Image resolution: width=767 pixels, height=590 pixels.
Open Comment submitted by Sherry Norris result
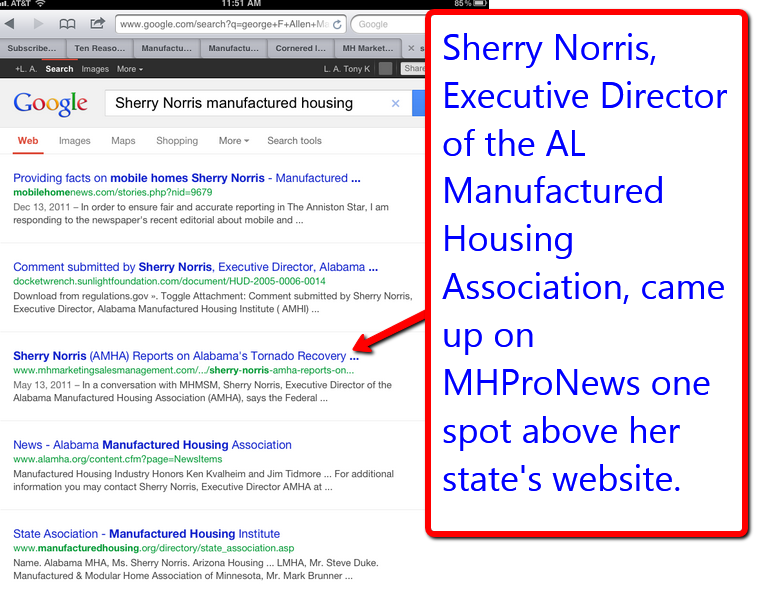point(195,267)
